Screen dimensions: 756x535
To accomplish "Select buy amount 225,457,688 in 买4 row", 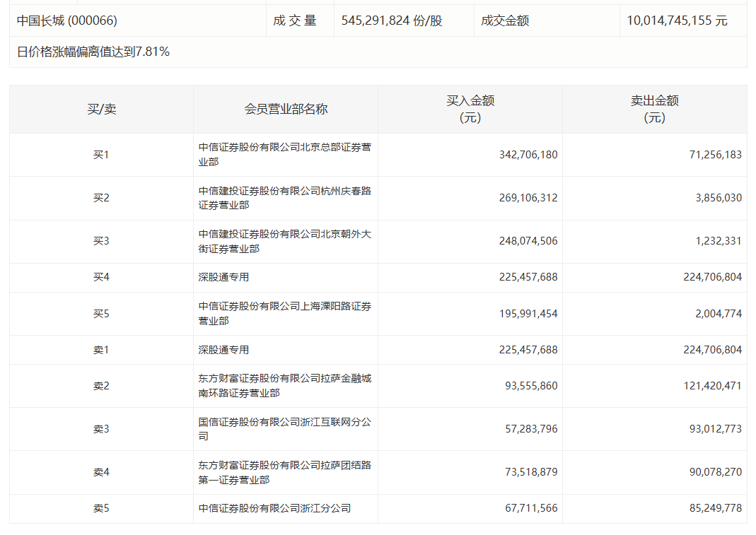I will point(528,277).
